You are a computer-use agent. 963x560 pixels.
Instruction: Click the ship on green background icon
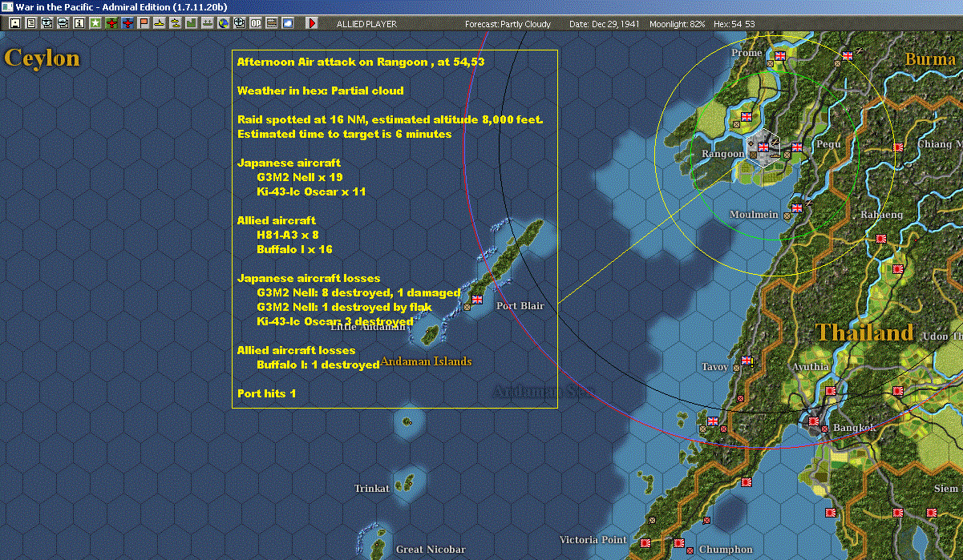(x=207, y=23)
